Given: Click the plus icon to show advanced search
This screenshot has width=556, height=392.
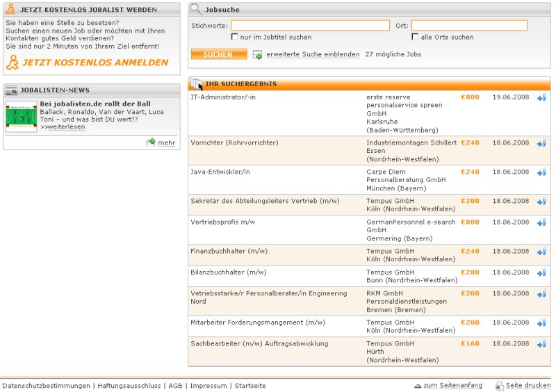Looking at the screenshot, I should point(258,54).
